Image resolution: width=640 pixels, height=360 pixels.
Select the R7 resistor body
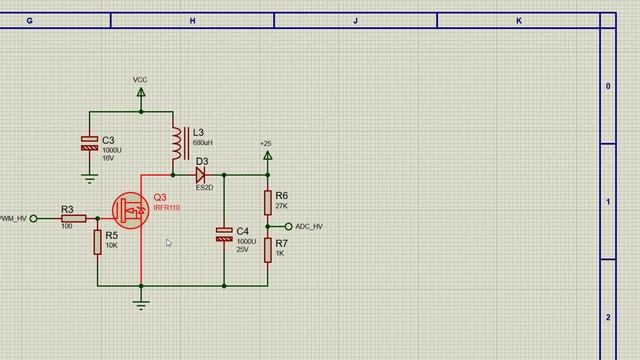point(268,250)
